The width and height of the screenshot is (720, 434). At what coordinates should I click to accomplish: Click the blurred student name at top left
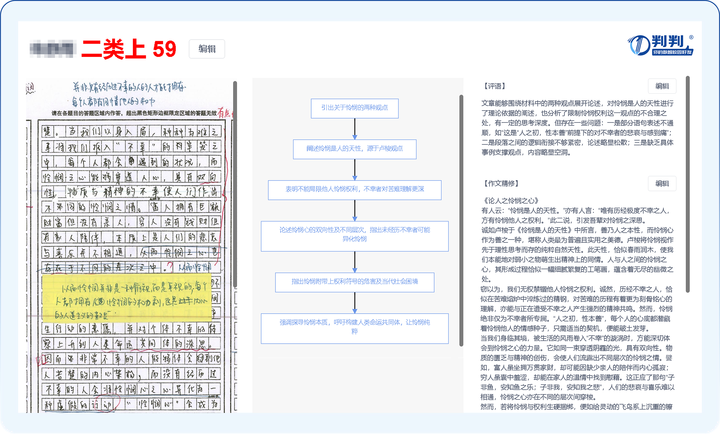tap(53, 49)
